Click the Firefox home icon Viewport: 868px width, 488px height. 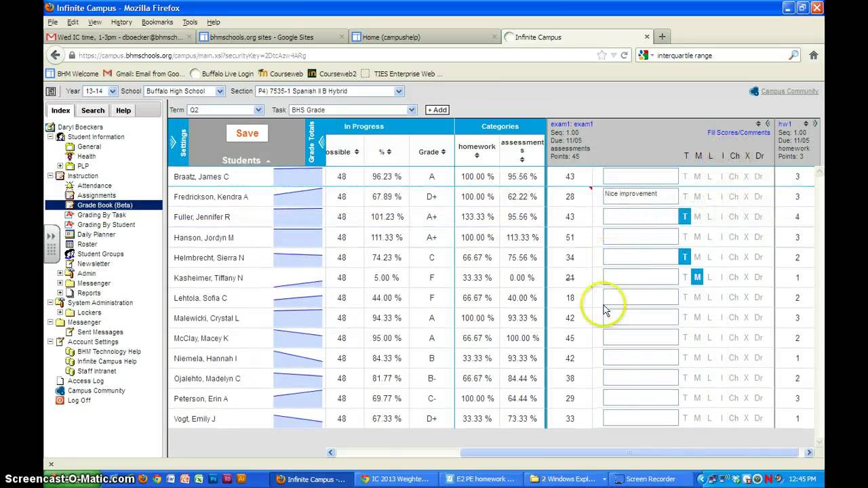coord(814,56)
